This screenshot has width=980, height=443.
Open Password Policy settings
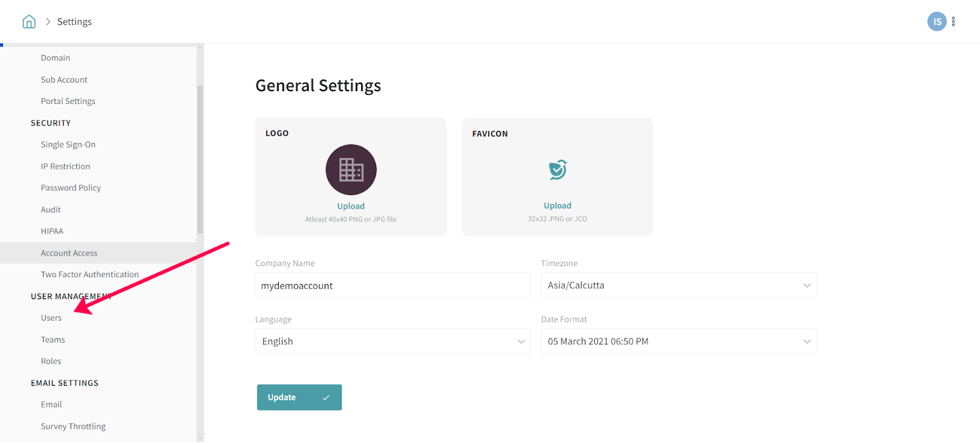point(70,188)
